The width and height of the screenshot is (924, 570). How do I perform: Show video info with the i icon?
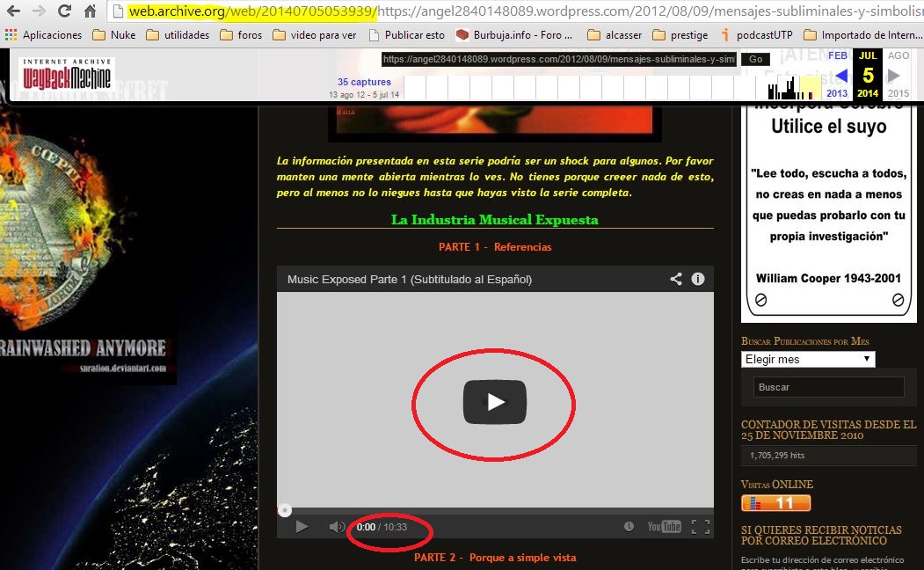(x=698, y=279)
